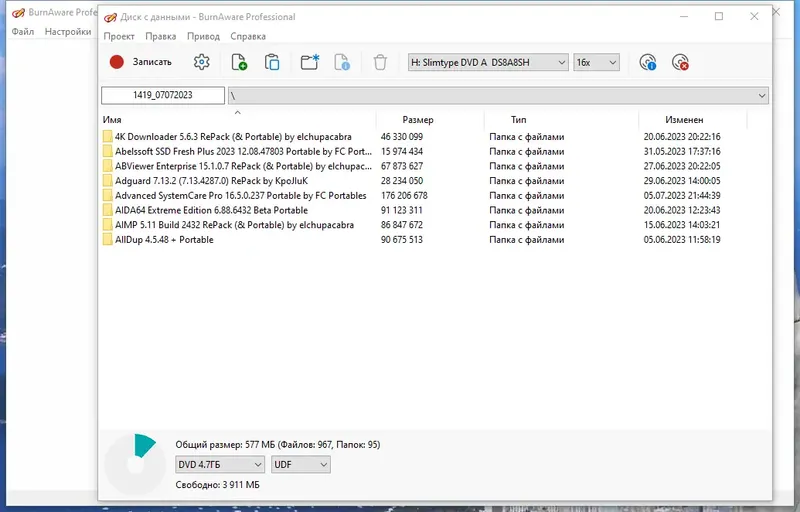Click the folder icon of Advanced SystemCare row

107,196
